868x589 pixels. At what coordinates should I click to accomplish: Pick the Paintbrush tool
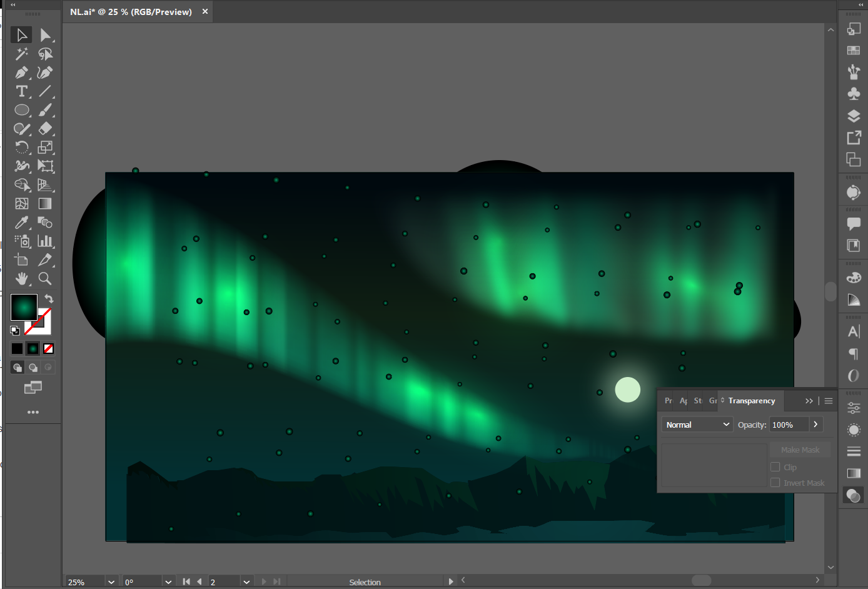point(45,110)
